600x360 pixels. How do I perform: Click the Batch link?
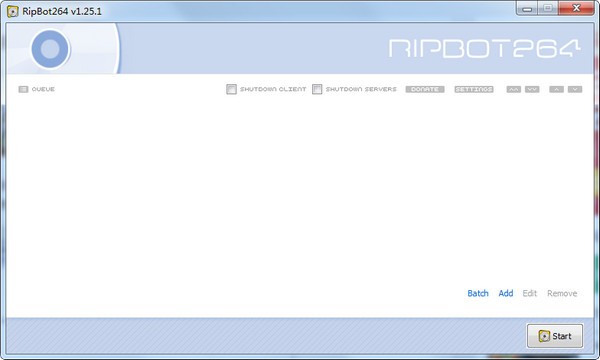pos(478,293)
